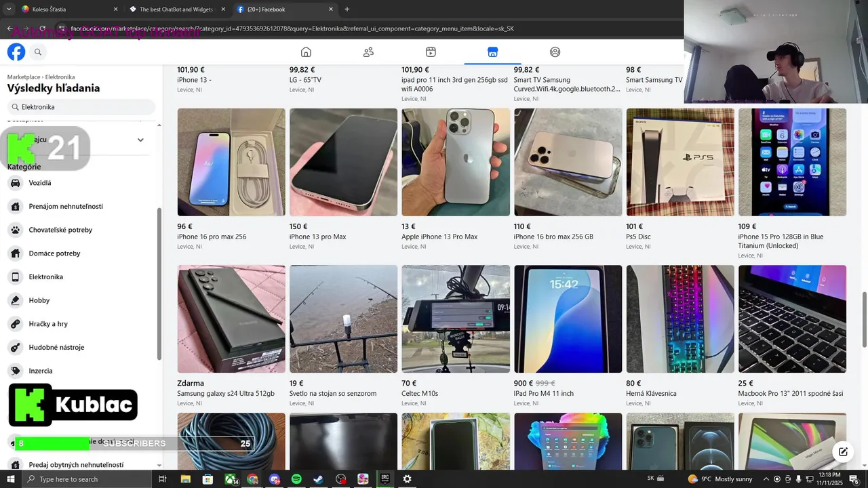This screenshot has height=488, width=868.
Task: Open the Groups icon in top navigation
Action: (x=555, y=52)
